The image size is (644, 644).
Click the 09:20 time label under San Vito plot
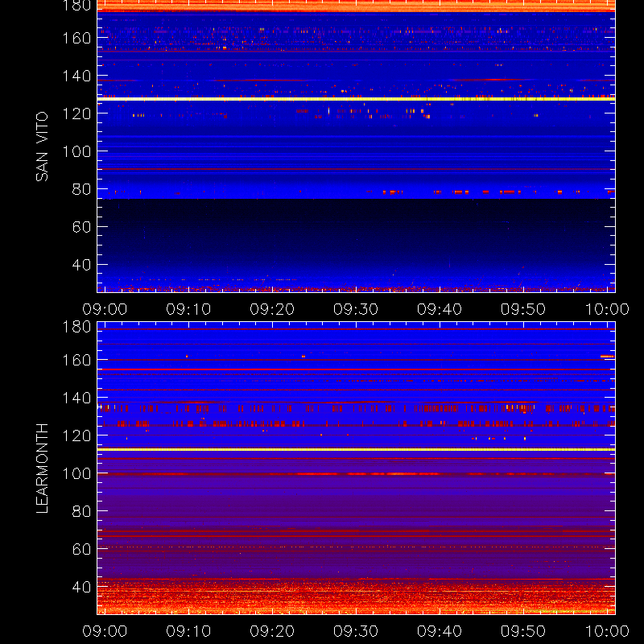[x=272, y=309]
